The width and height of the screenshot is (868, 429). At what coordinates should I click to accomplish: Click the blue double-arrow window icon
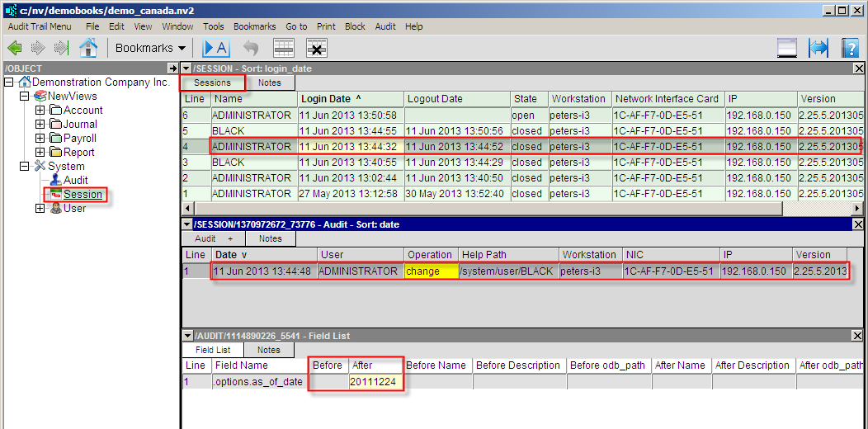coord(818,48)
